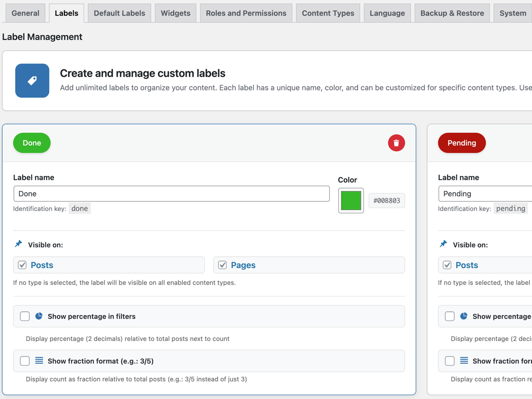Viewport: 532px width, 399px height.
Task: Switch to the Content Types tab
Action: click(x=328, y=13)
